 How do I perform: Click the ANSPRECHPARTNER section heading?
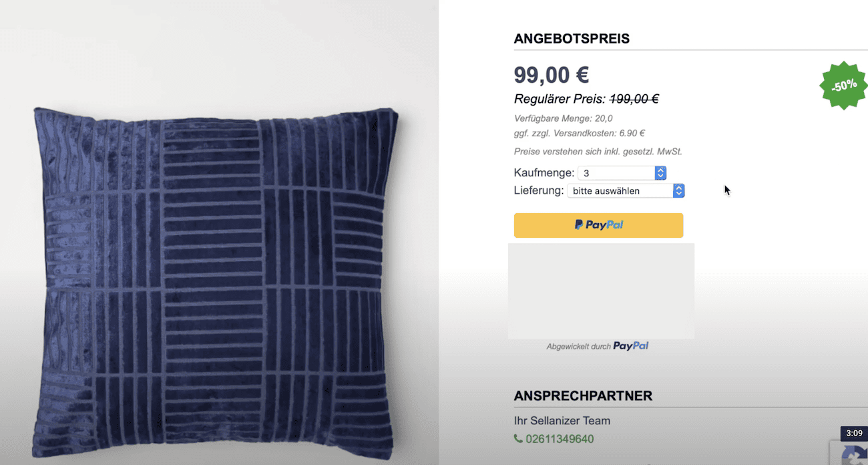coord(583,396)
